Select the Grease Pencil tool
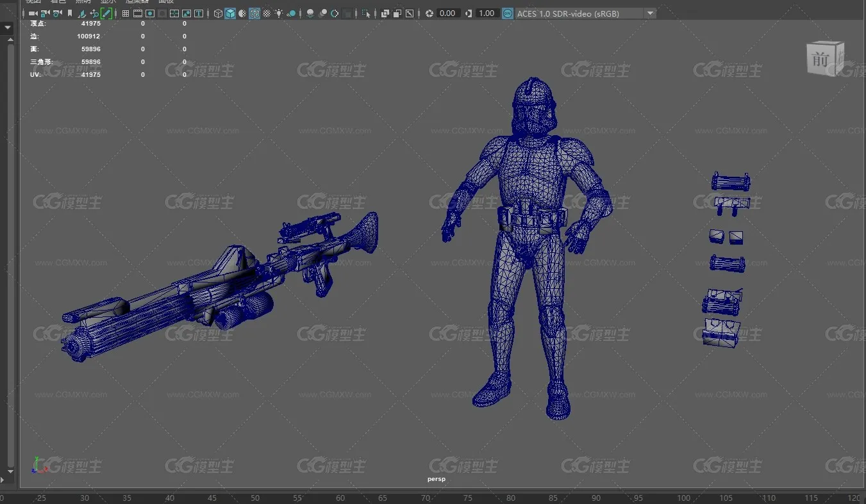Screen dimensions: 866x504 (x=106, y=13)
